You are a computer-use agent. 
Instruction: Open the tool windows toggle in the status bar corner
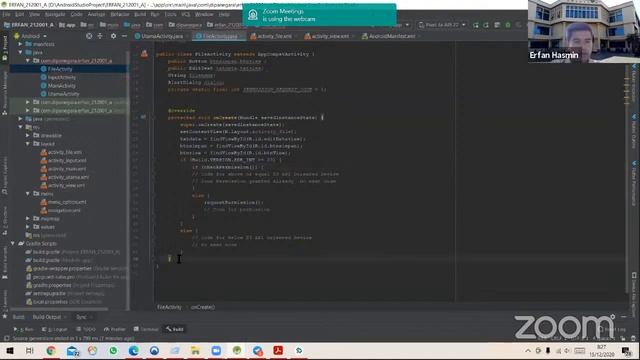[x=6, y=338]
